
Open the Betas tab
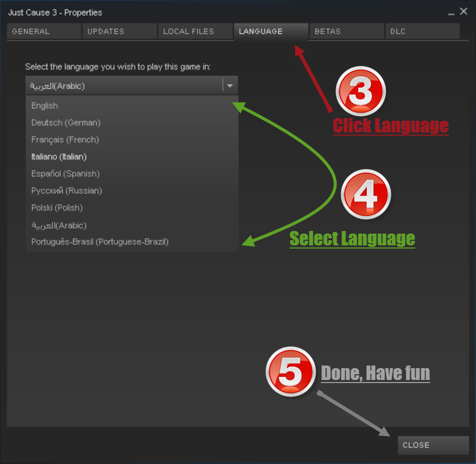[x=347, y=31]
